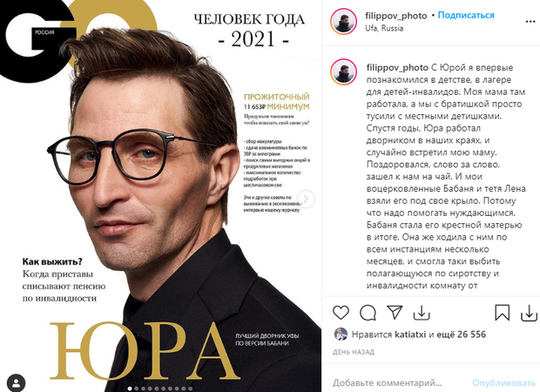Open the post timestamp ДЕНЬ НАЗАД
540x392 pixels.
pos(354,352)
